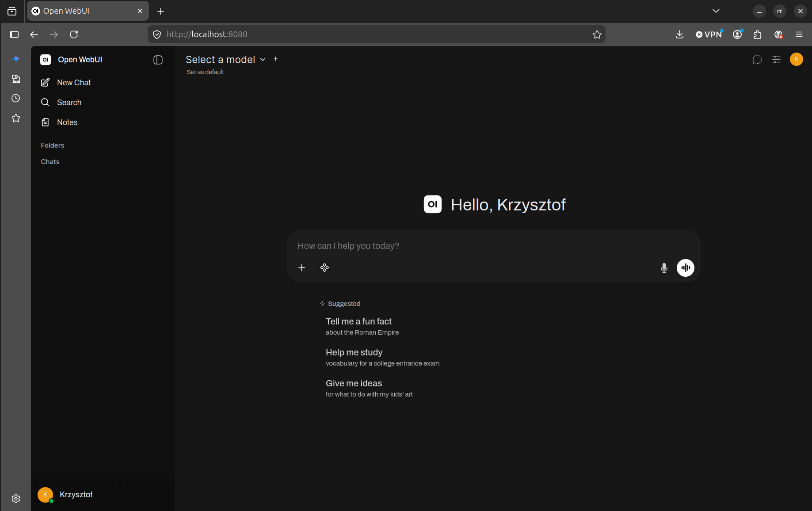Open the integrations icon beside the plus

tap(324, 268)
